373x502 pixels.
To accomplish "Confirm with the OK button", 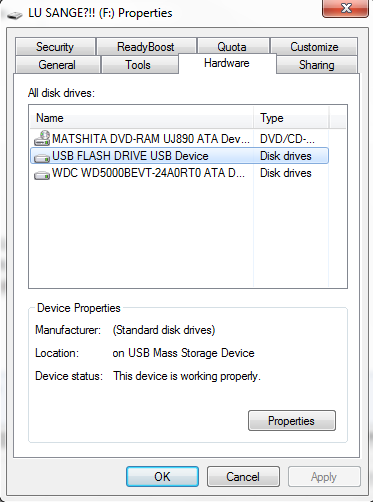I will coord(162,477).
